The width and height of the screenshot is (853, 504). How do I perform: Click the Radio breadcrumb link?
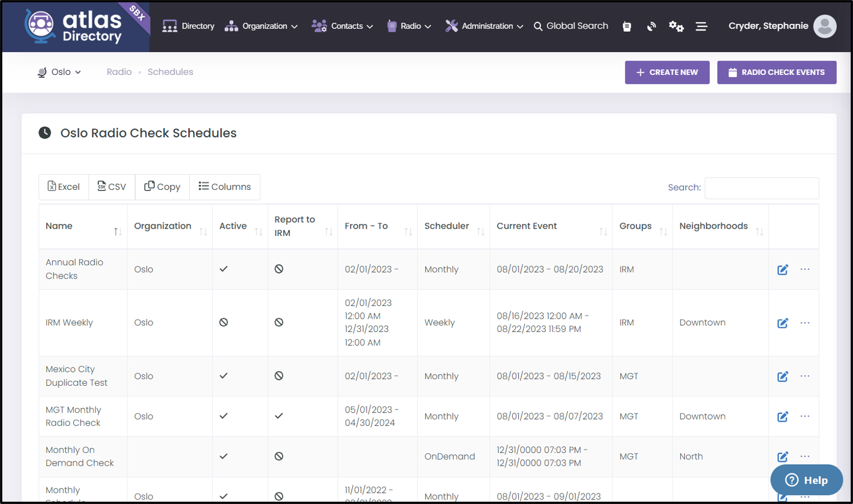click(x=119, y=72)
